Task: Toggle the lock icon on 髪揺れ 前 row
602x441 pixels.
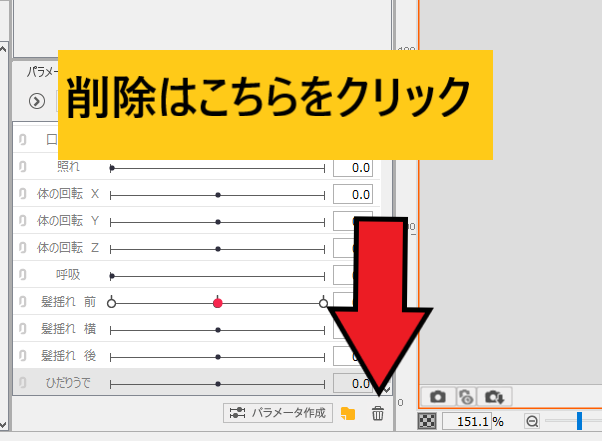Action: (23, 302)
